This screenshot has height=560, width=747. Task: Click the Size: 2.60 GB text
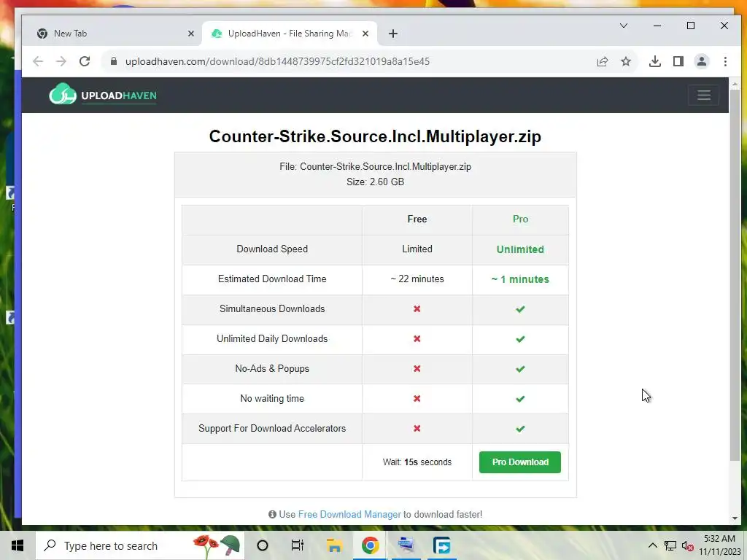(376, 182)
